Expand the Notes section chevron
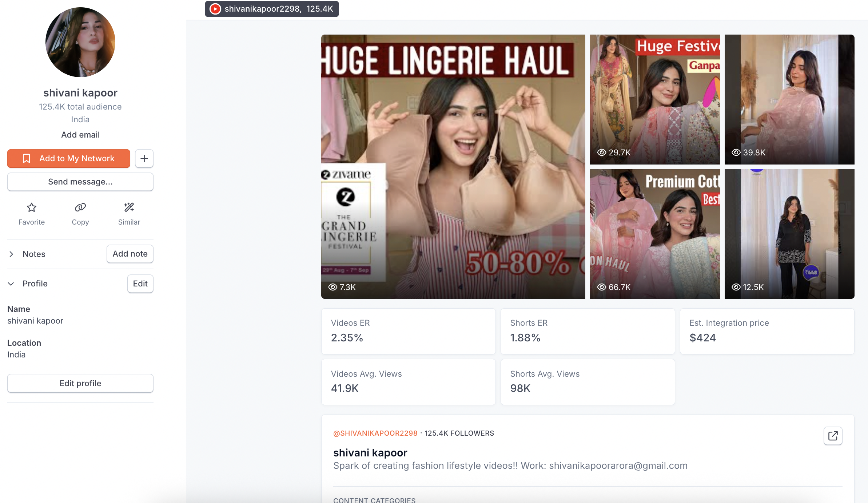 (x=11, y=254)
